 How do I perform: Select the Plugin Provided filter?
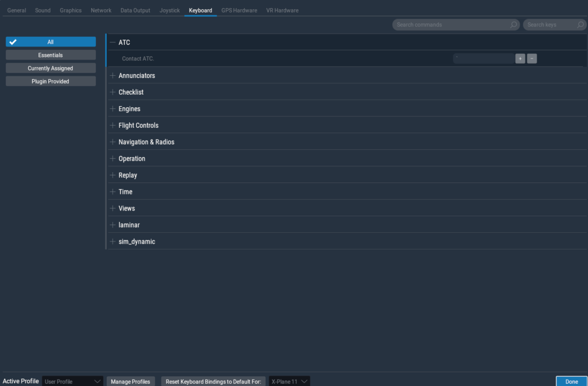point(50,81)
